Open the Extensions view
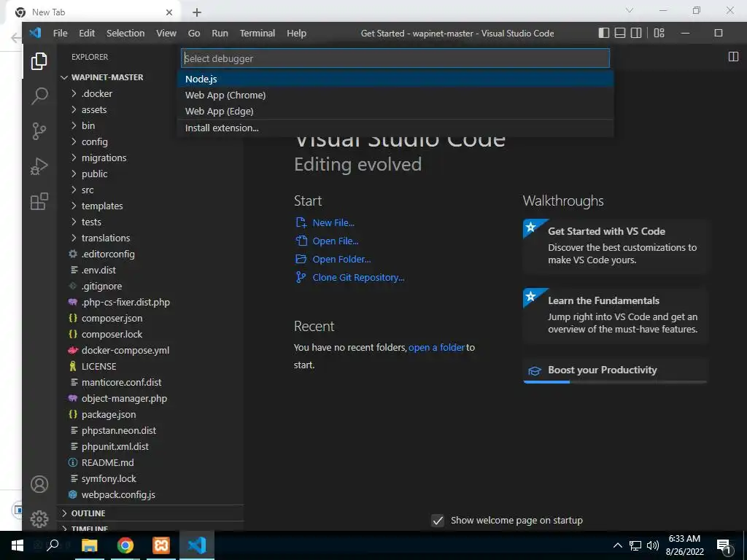Screen dimensions: 747x560 [39, 201]
